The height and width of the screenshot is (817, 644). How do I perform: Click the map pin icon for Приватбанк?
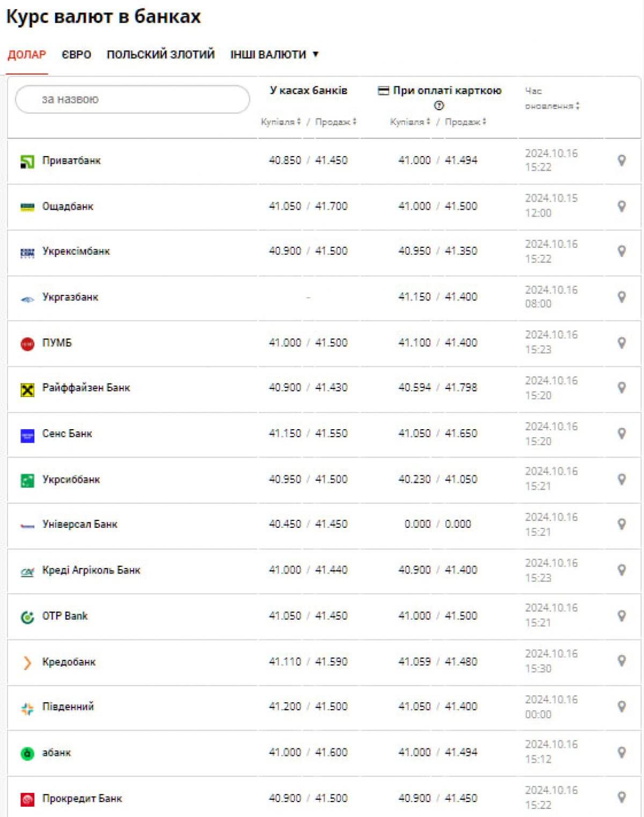click(x=621, y=160)
